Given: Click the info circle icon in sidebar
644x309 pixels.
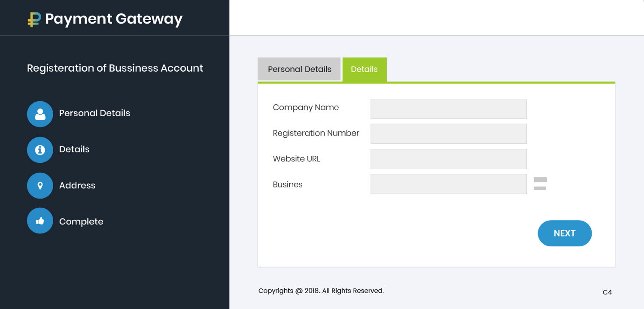Looking at the screenshot, I should (x=40, y=150).
